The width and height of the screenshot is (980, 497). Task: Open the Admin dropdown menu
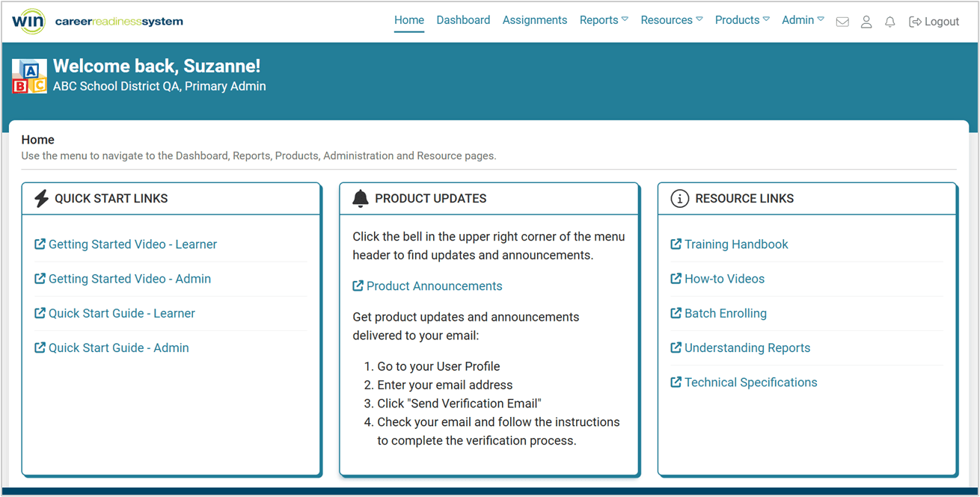(x=803, y=20)
